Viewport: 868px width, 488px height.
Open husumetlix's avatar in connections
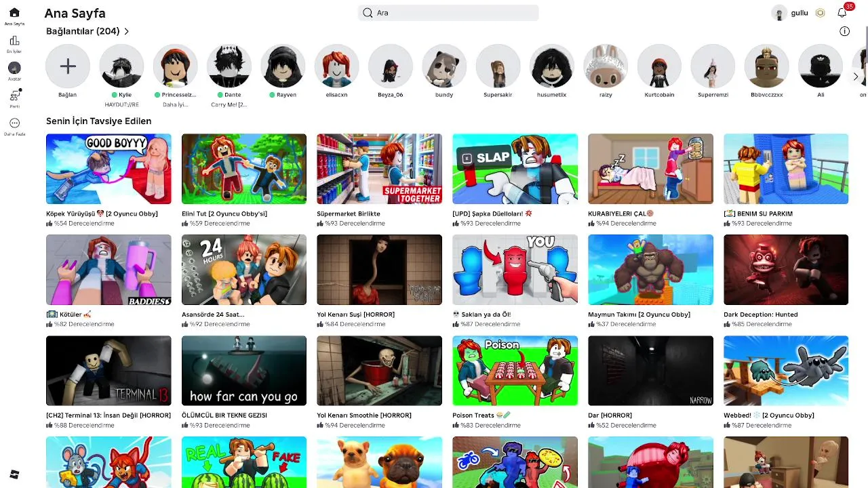coord(552,66)
